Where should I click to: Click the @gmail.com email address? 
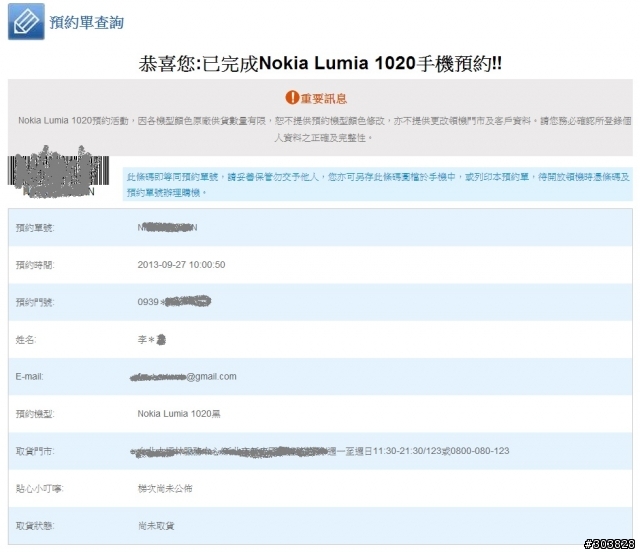(183, 376)
